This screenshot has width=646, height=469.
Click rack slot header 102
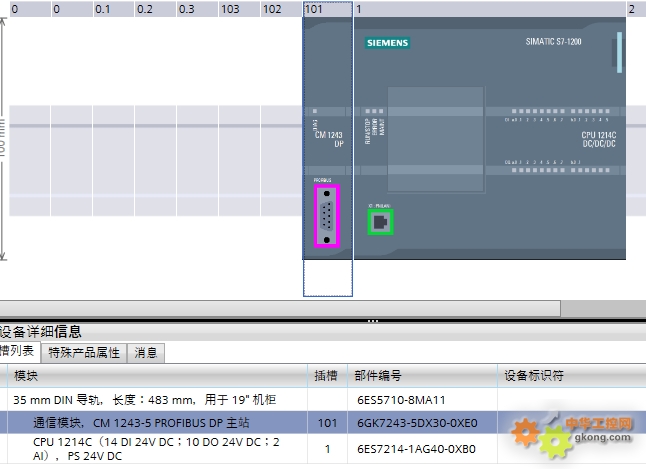[281, 9]
